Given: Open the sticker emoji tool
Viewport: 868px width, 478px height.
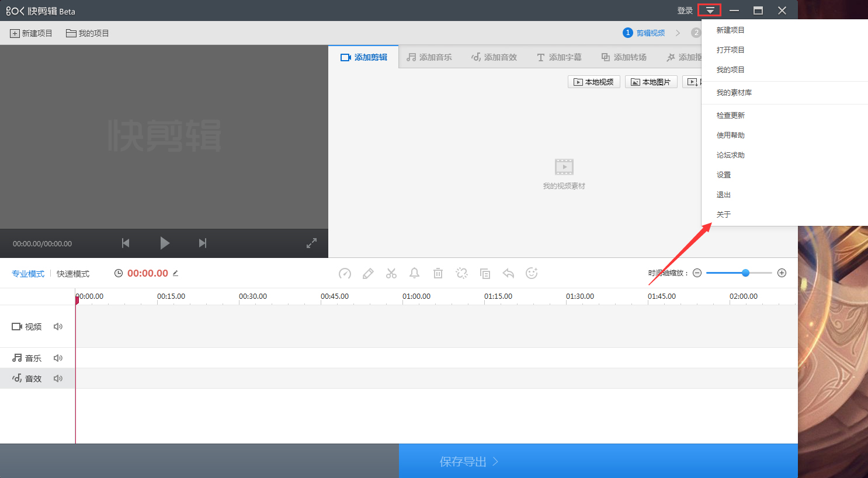Looking at the screenshot, I should point(532,273).
